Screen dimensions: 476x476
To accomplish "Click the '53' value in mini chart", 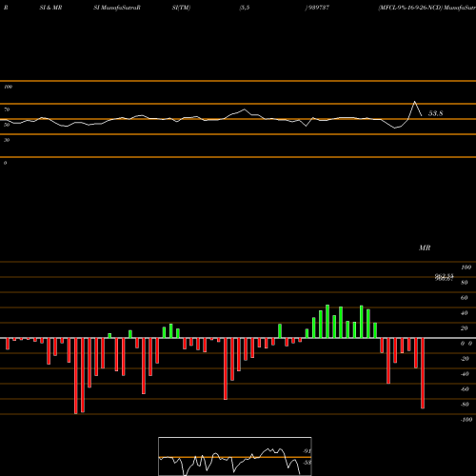I will click(307, 463).
